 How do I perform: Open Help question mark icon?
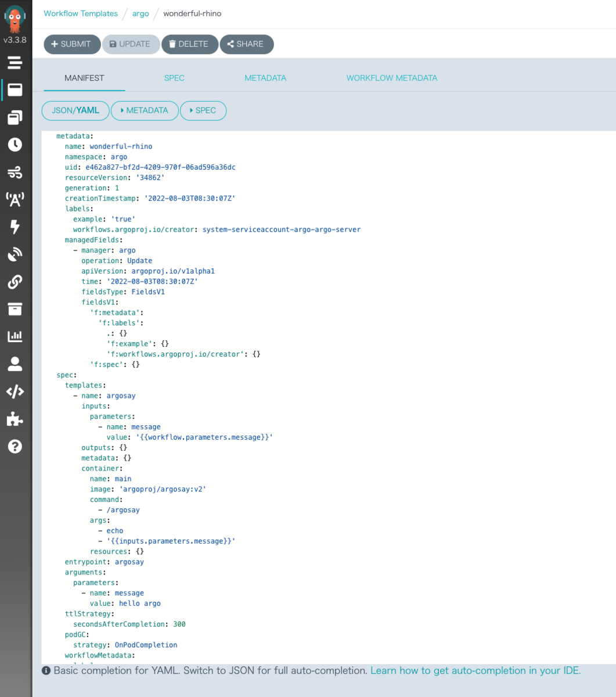click(x=15, y=446)
